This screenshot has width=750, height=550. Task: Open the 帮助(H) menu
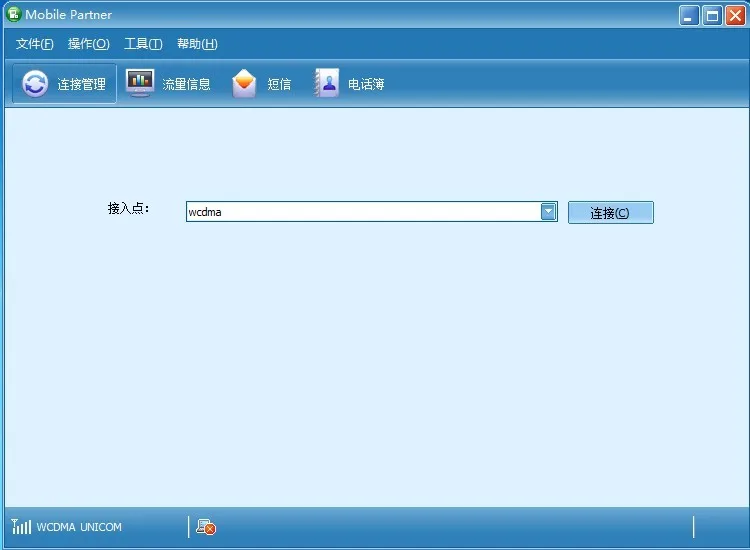[x=197, y=44]
